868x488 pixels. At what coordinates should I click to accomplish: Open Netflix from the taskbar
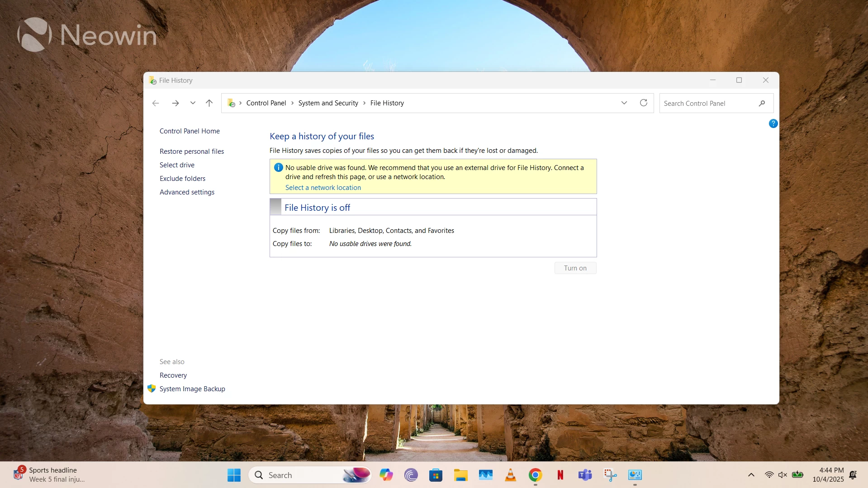(x=560, y=475)
